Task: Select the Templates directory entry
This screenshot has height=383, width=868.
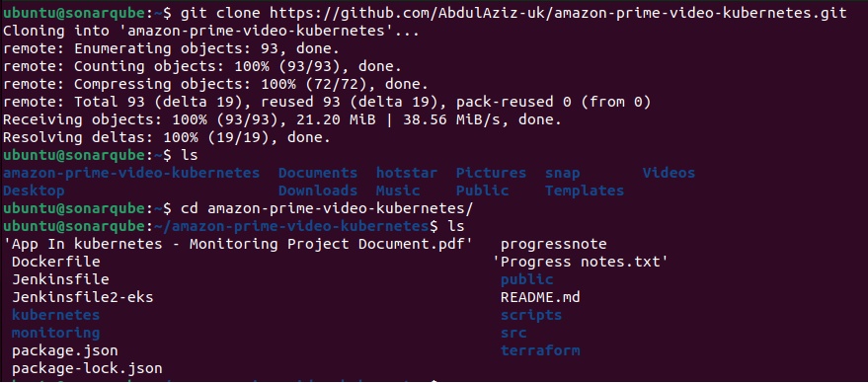Action: tap(585, 191)
